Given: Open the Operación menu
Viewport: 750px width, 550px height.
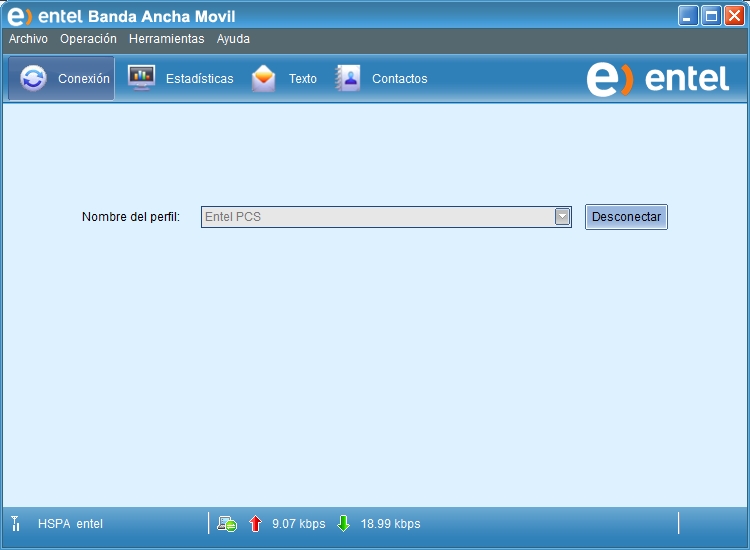Looking at the screenshot, I should coord(88,39).
